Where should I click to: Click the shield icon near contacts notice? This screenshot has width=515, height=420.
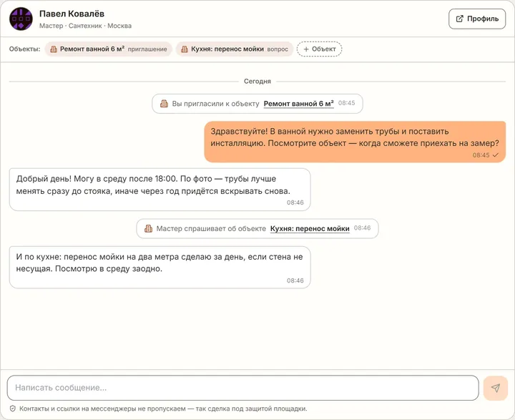pyautogui.click(x=12, y=409)
